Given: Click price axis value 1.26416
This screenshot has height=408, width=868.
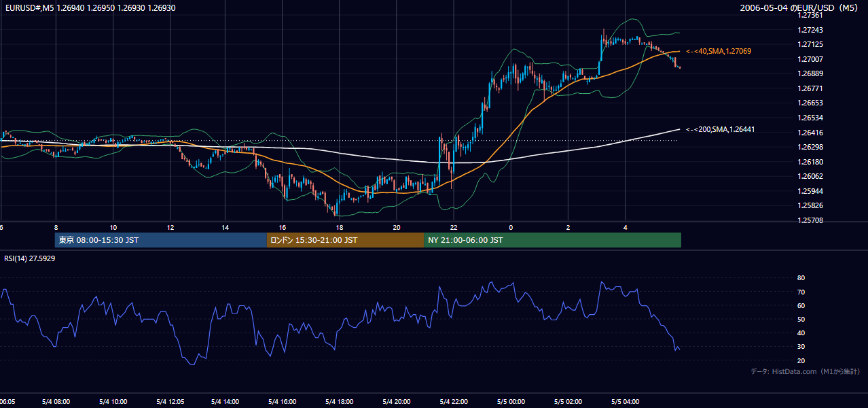Looking at the screenshot, I should pyautogui.click(x=810, y=133).
